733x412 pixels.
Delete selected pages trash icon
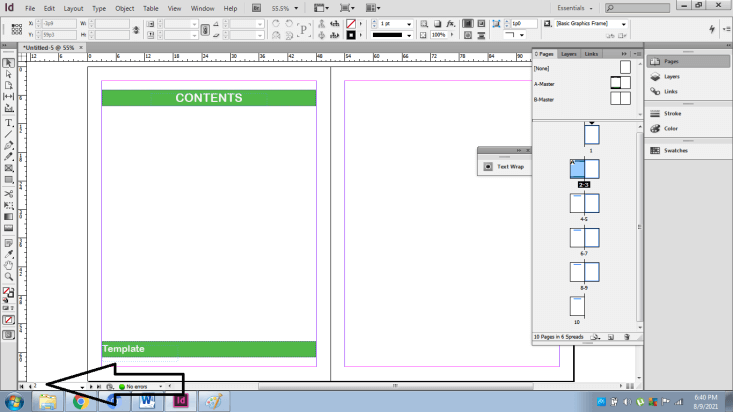point(626,337)
